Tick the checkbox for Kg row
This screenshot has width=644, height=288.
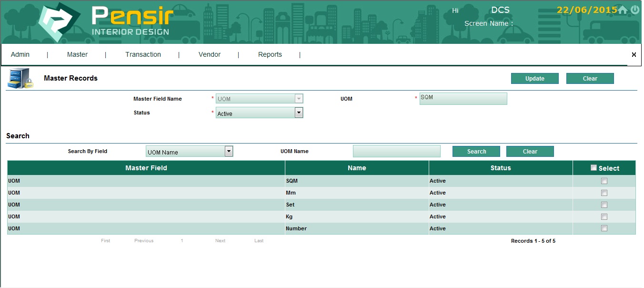click(604, 217)
